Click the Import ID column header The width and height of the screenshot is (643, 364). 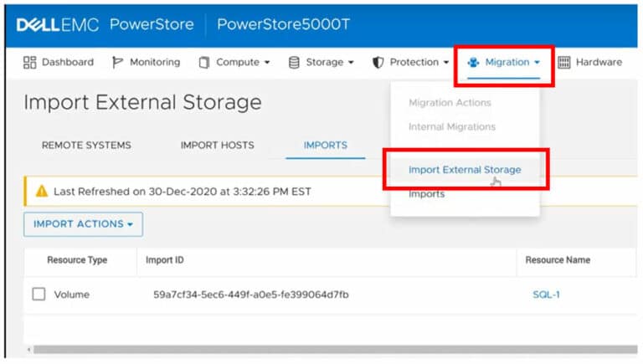pos(164,260)
